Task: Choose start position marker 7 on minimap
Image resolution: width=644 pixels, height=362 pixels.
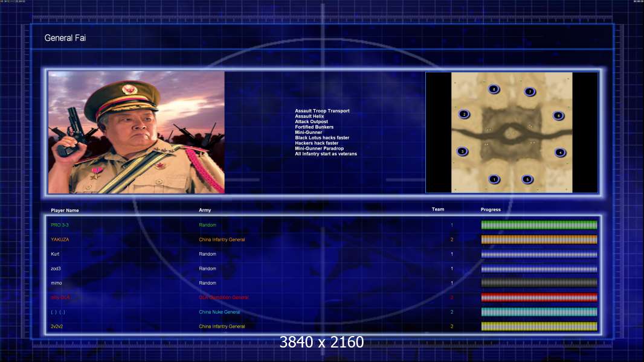Action: 530,92
